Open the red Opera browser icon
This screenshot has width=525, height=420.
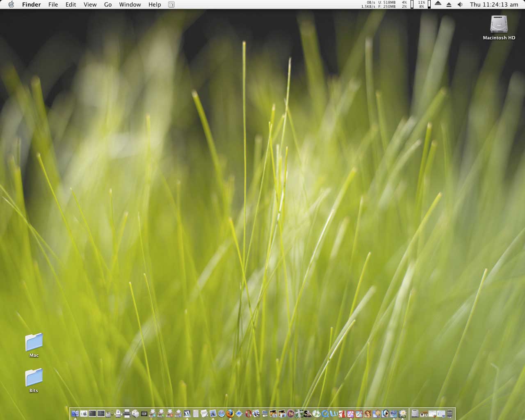pos(248,413)
